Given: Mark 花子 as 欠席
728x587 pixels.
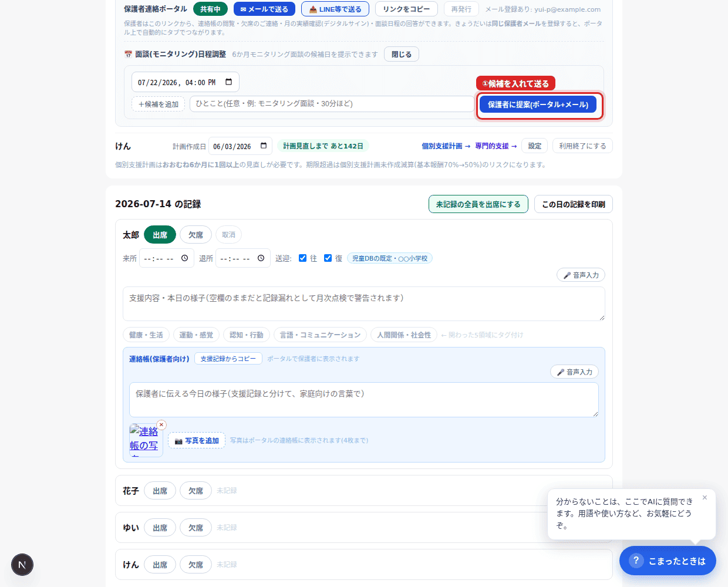Looking at the screenshot, I should 196,491.
